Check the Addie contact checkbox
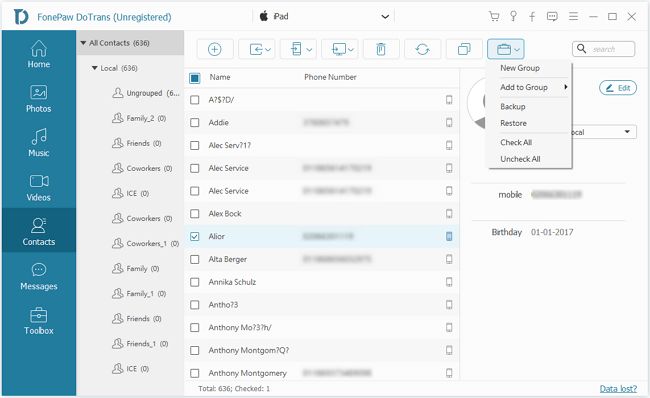The width and height of the screenshot is (650, 398). (194, 123)
